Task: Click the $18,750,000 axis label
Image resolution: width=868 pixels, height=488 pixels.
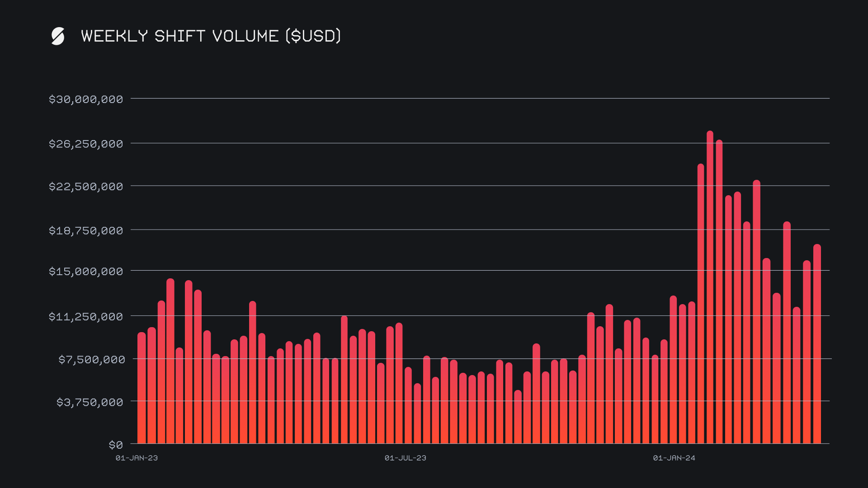Action: click(x=86, y=231)
